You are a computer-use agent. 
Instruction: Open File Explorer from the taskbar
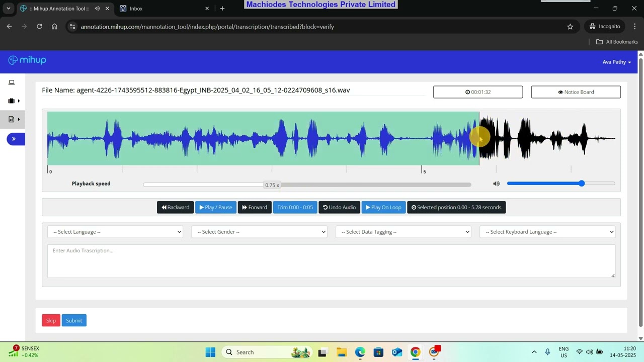(x=342, y=352)
